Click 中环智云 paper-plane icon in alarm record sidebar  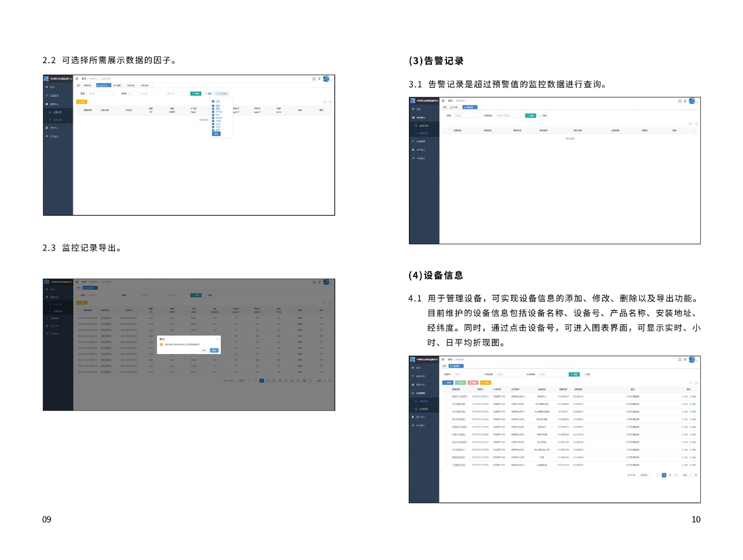413,158
